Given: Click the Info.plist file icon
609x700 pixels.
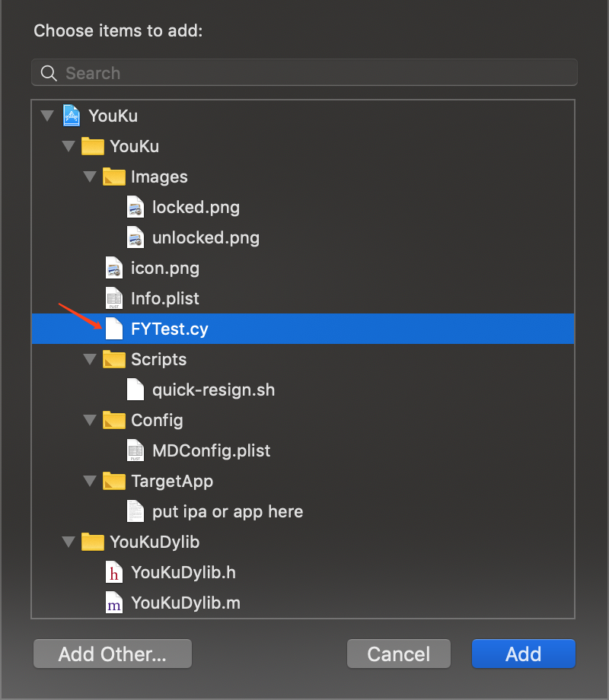Looking at the screenshot, I should tap(114, 298).
